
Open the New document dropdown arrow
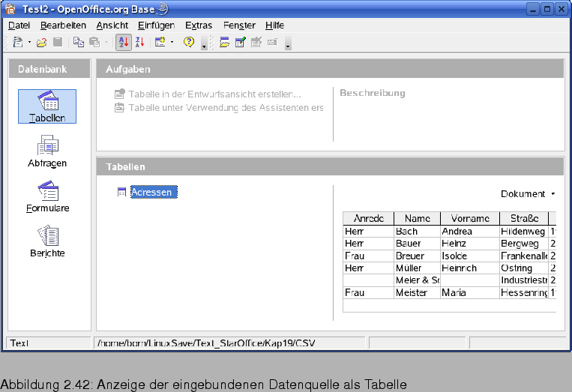coord(29,42)
